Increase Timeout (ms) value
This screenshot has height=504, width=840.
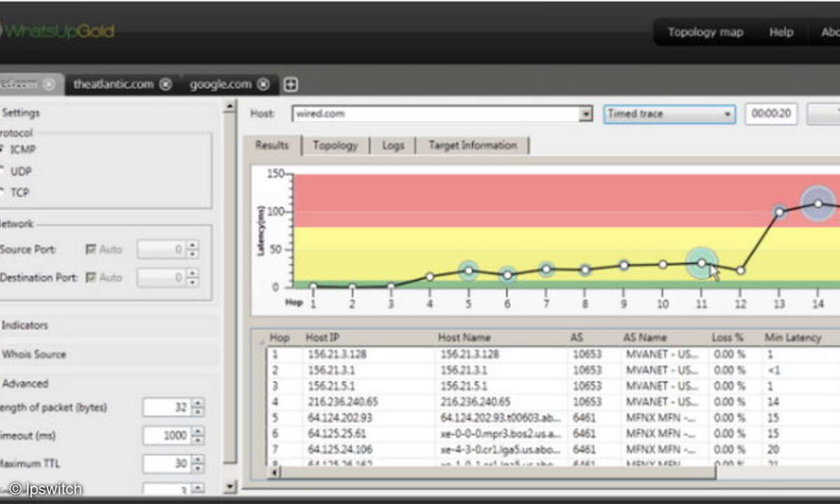(197, 431)
